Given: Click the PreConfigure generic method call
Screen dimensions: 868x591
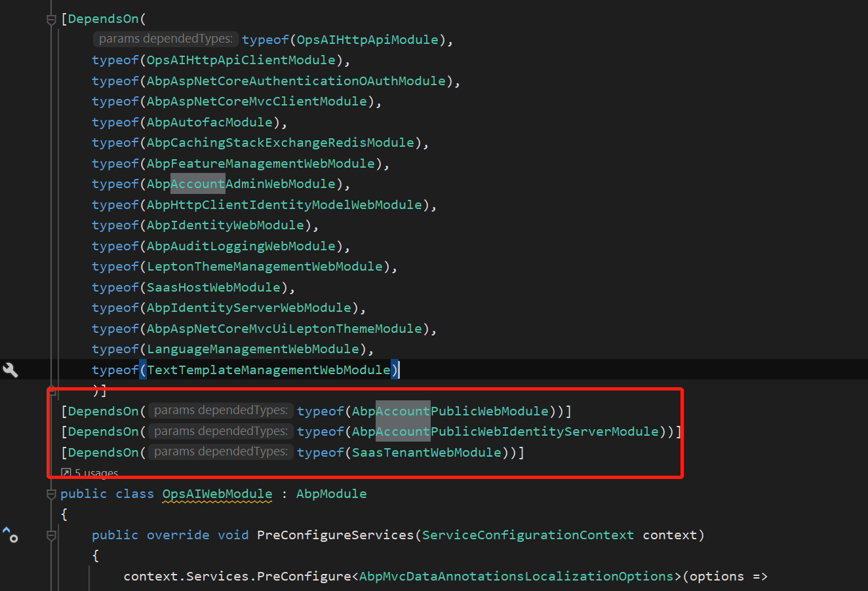Looking at the screenshot, I should pyautogui.click(x=304, y=577).
